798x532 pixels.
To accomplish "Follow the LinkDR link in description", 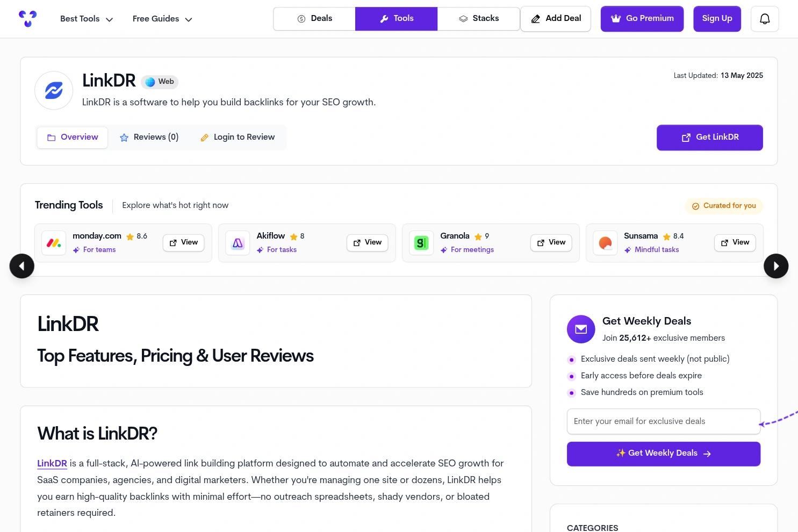I will [x=52, y=464].
